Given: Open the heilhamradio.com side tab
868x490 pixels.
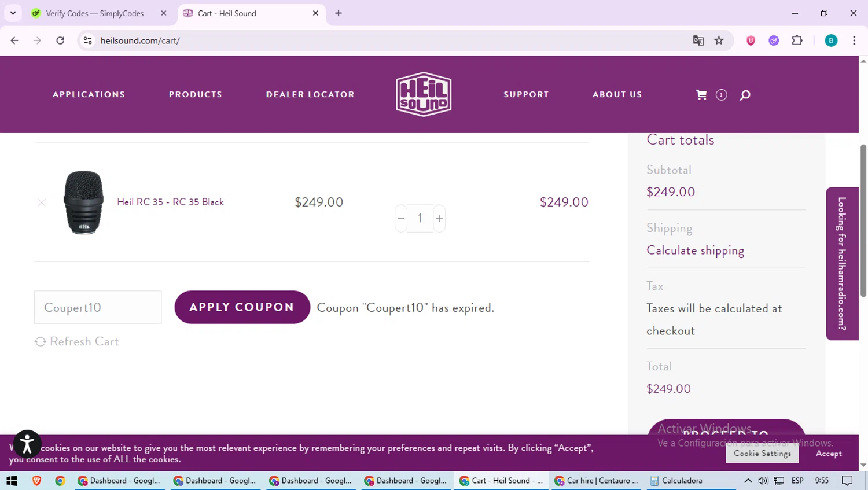Looking at the screenshot, I should [x=842, y=264].
